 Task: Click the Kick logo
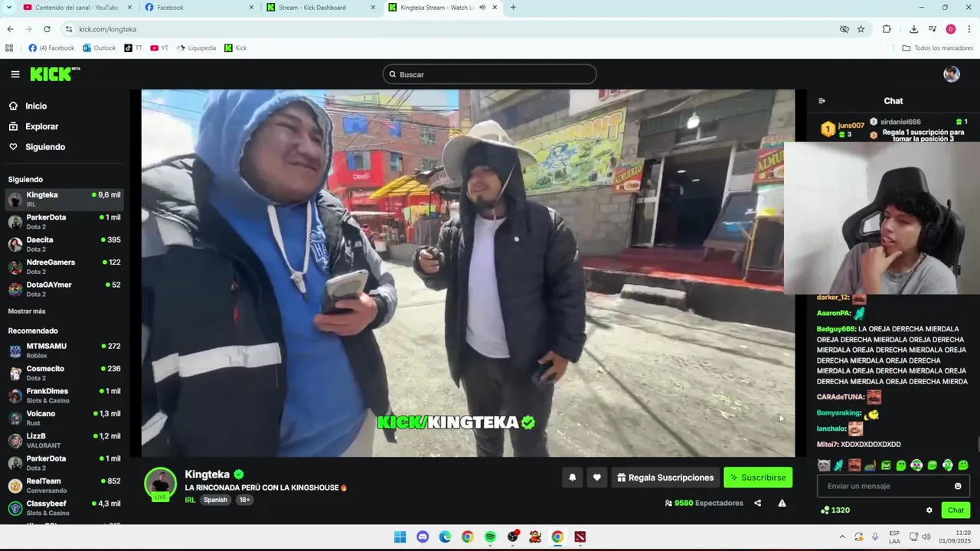(x=54, y=73)
